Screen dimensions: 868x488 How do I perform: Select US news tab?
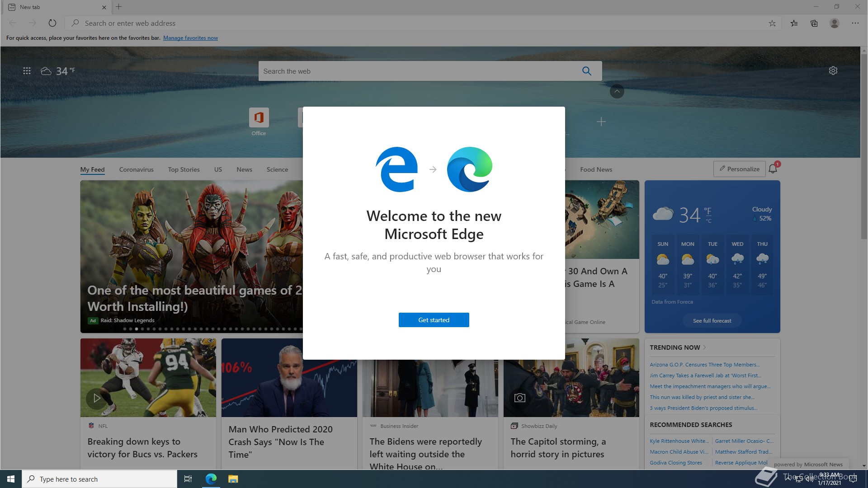coord(218,169)
